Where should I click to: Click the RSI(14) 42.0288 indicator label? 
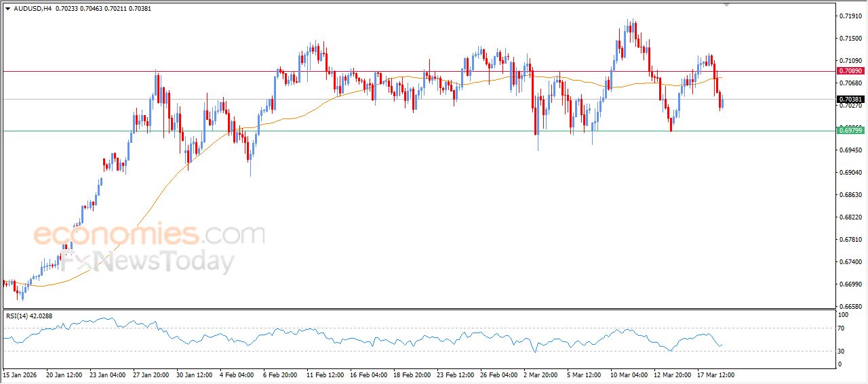pyautogui.click(x=29, y=316)
